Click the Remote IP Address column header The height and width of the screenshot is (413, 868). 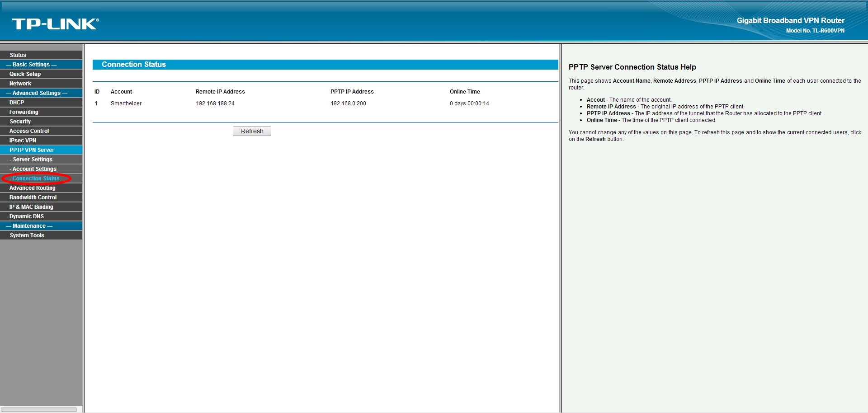220,92
